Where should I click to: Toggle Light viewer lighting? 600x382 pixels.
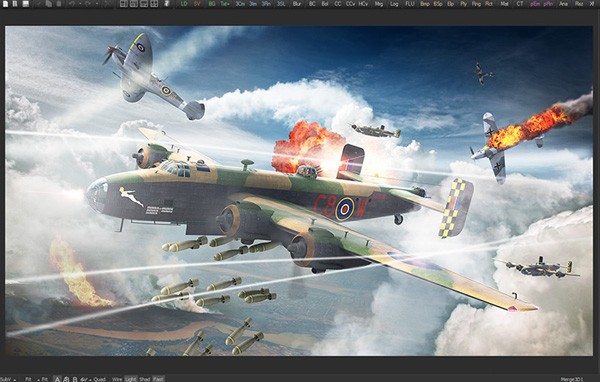[130, 379]
